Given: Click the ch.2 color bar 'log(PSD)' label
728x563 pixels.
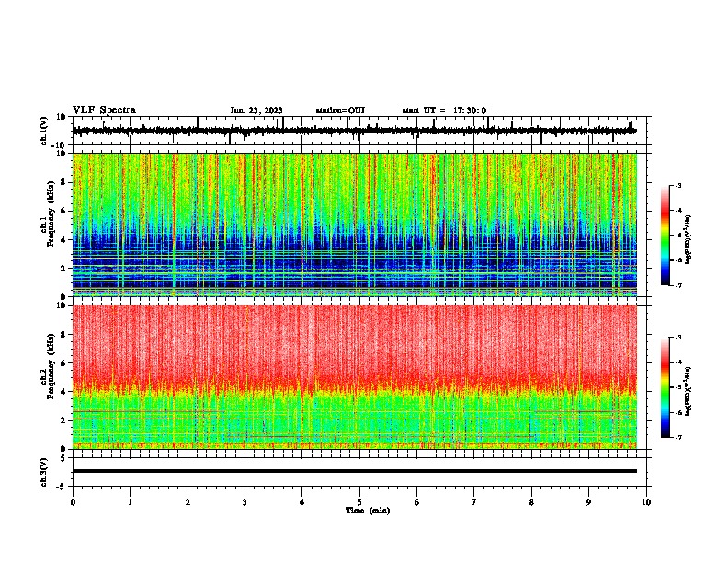Looking at the screenshot, I should click(688, 392).
